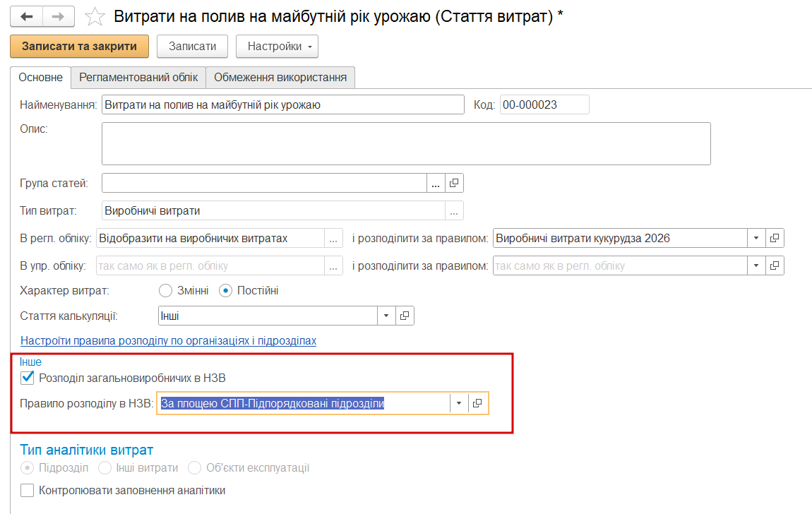Select Об'єкти експлуатації analytics type
Viewport: 812px width, 514px height.
click(x=195, y=468)
